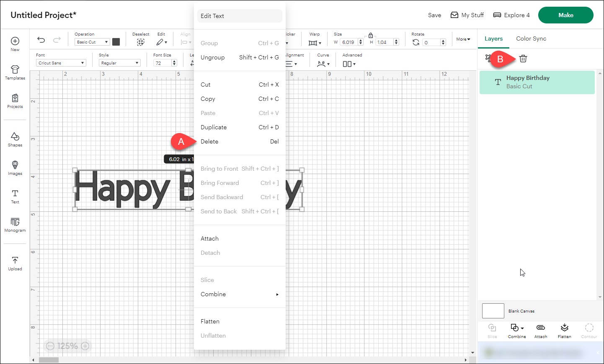Click Save in the header
Viewport: 604px width, 364px height.
click(434, 15)
